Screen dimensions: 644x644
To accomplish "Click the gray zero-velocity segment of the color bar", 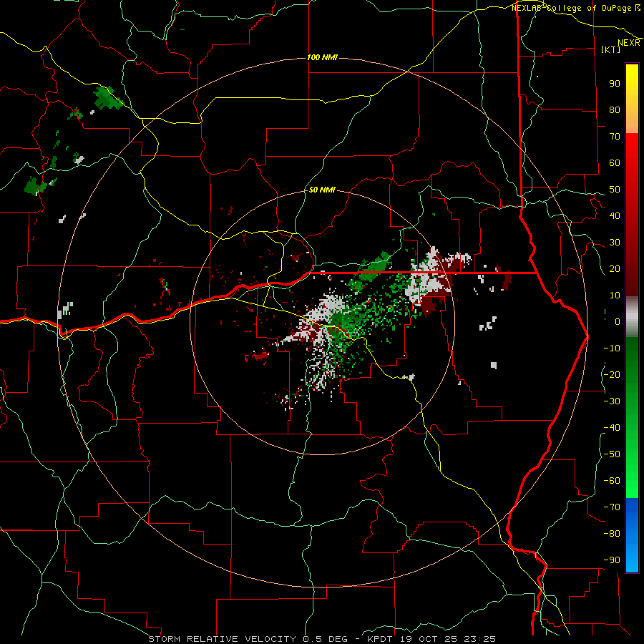I will [x=632, y=317].
